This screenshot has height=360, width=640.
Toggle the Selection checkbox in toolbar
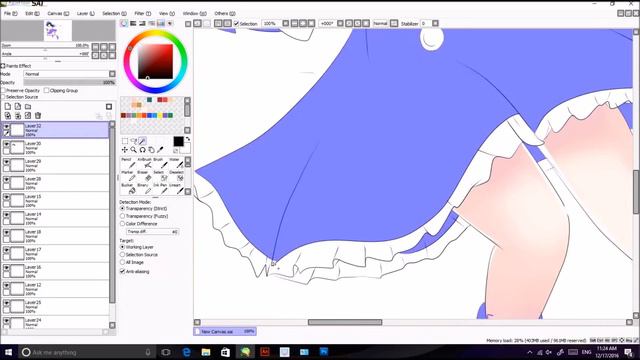(236, 24)
